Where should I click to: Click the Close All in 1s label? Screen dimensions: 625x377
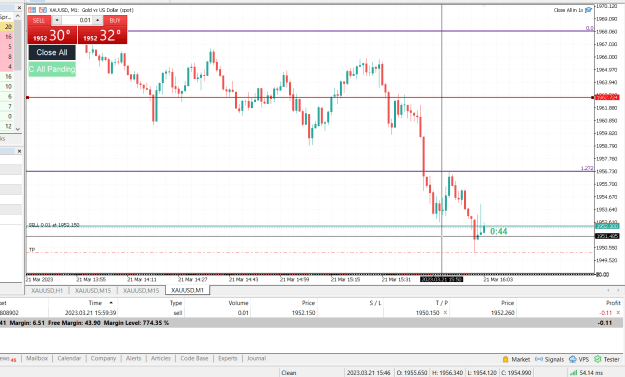pos(568,10)
